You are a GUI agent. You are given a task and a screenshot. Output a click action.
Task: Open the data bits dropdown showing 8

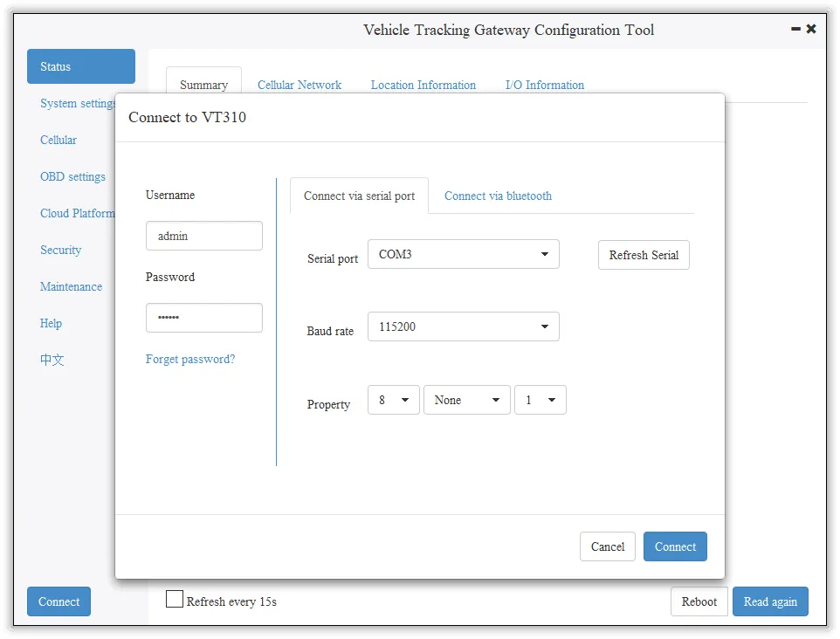(x=393, y=400)
